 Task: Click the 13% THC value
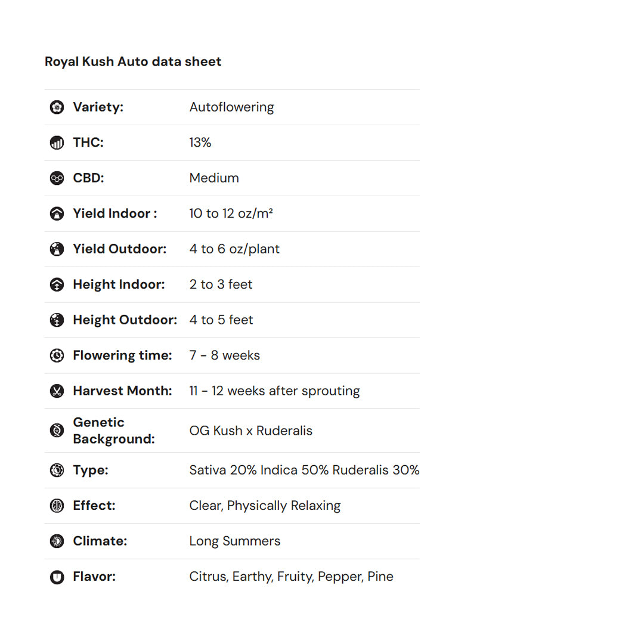(200, 143)
